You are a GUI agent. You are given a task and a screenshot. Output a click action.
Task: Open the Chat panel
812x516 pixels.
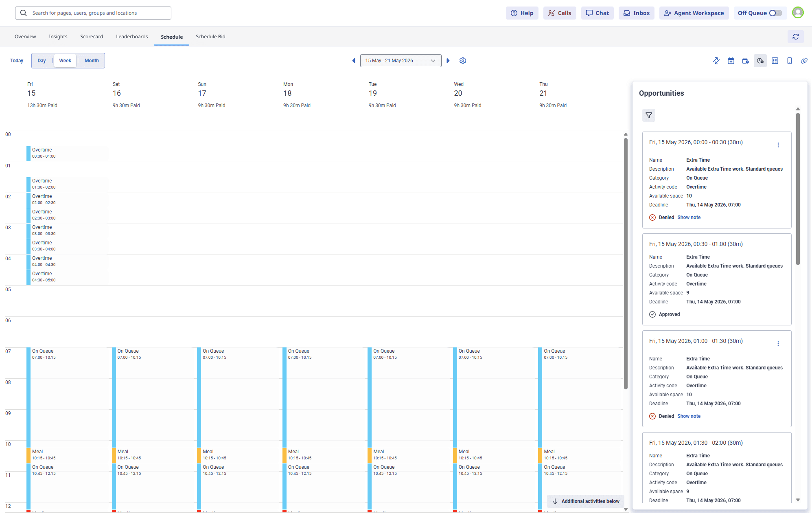pyautogui.click(x=598, y=13)
